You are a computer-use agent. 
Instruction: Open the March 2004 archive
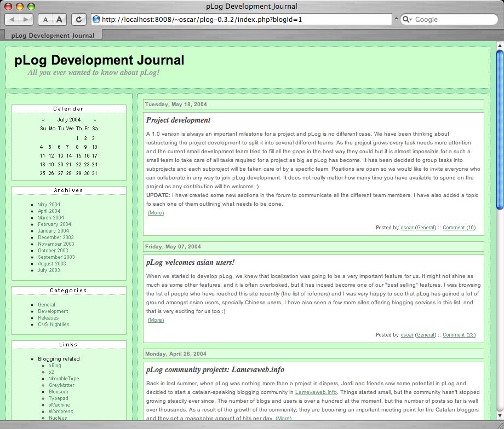[51, 218]
